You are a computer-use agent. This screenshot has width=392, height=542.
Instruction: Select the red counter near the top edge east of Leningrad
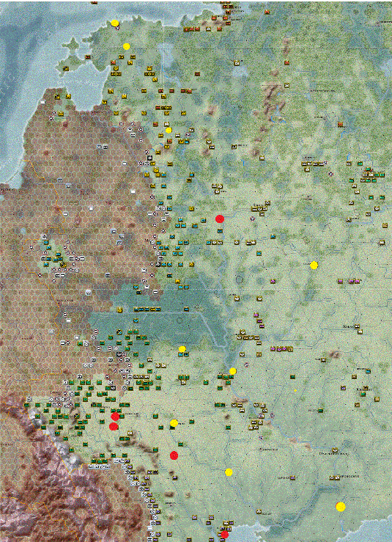click(x=267, y=12)
